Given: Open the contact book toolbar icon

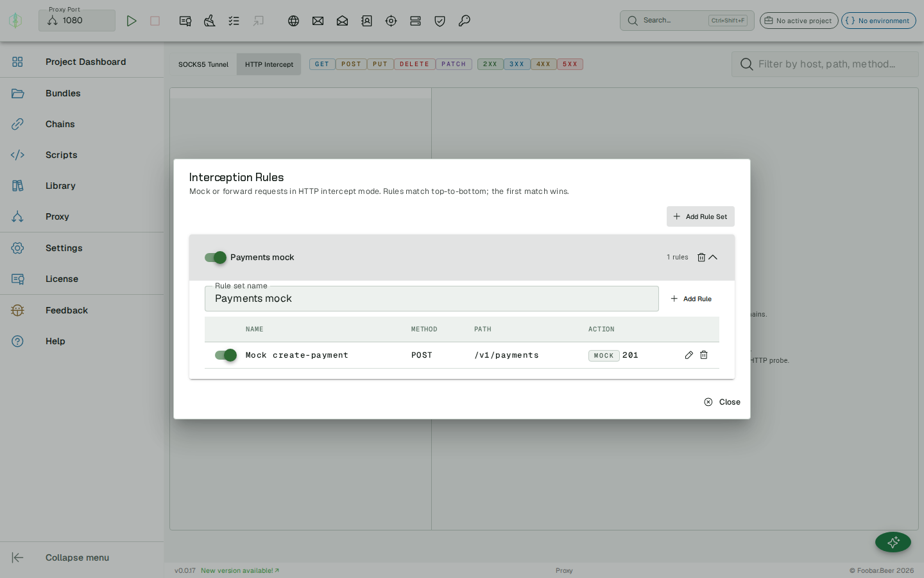Looking at the screenshot, I should pyautogui.click(x=366, y=21).
